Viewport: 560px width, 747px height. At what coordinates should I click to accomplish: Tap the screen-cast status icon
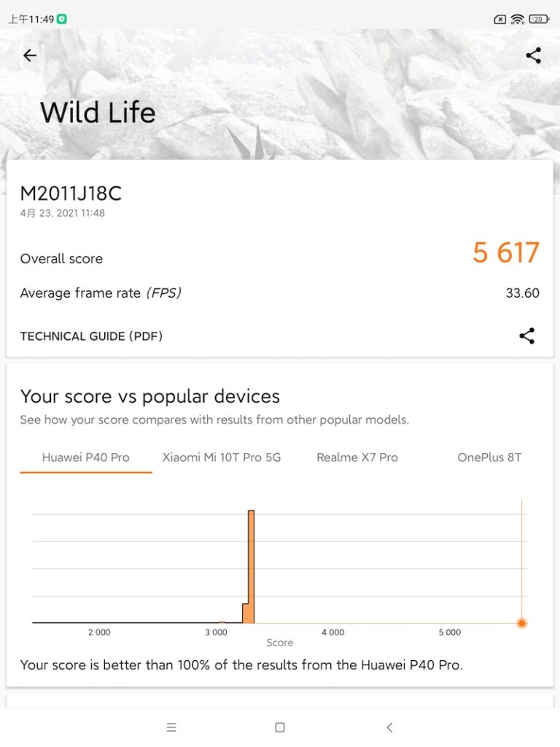point(499,20)
